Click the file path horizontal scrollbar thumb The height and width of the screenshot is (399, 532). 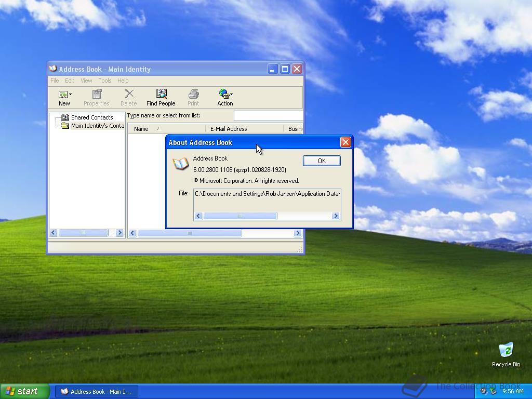tap(240, 216)
